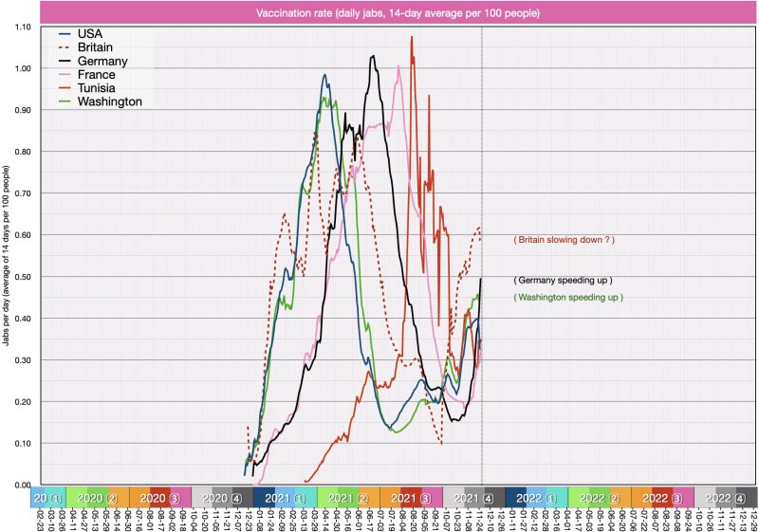Click the 2022 quarter 4 timeline segment
The image size is (759, 532).
(726, 498)
